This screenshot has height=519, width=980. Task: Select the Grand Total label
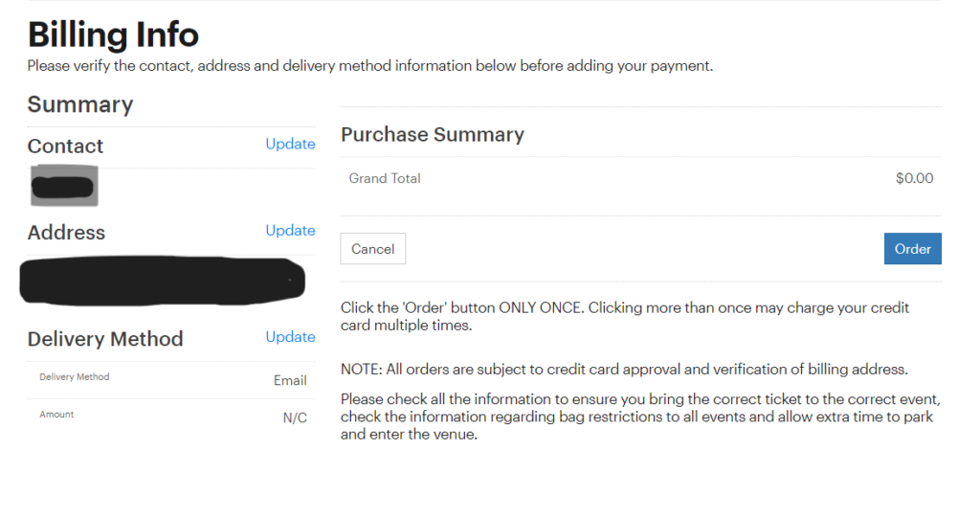(385, 178)
